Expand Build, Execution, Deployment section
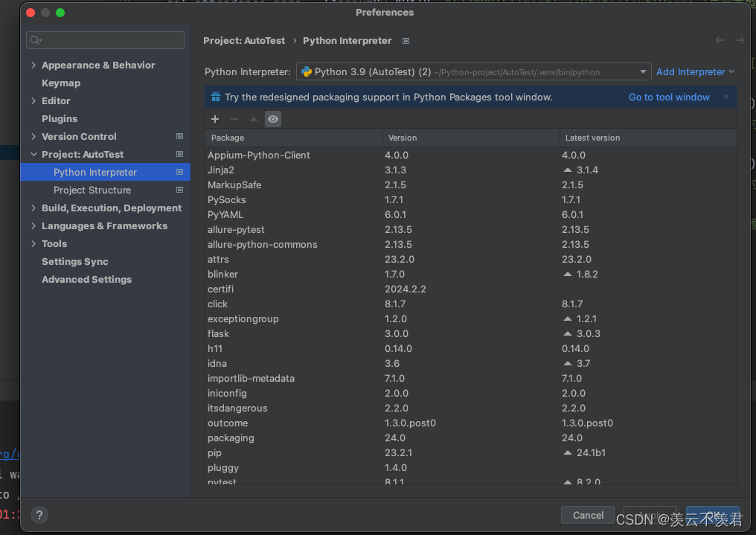Screen dimensions: 756x535 33,208
